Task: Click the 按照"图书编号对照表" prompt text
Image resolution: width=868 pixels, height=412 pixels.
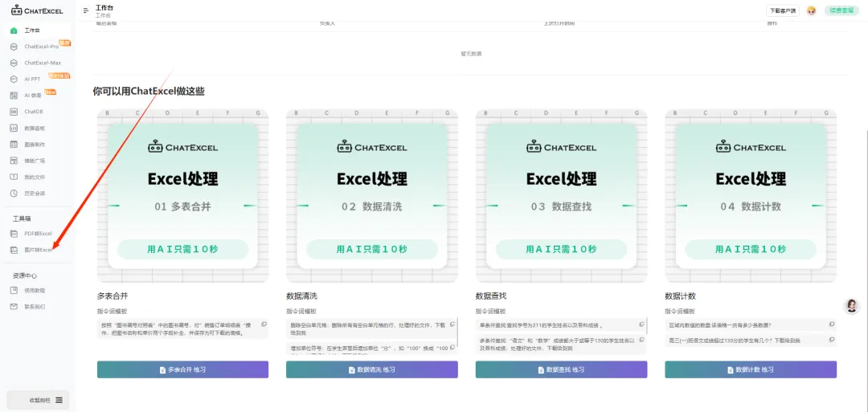Action: click(174, 329)
